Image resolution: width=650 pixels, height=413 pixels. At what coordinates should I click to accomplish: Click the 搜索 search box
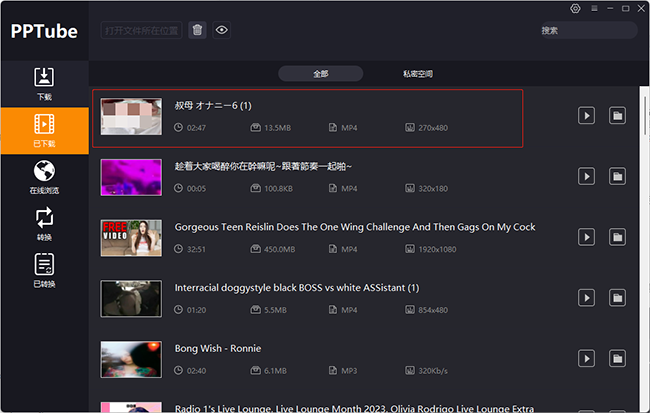click(586, 30)
